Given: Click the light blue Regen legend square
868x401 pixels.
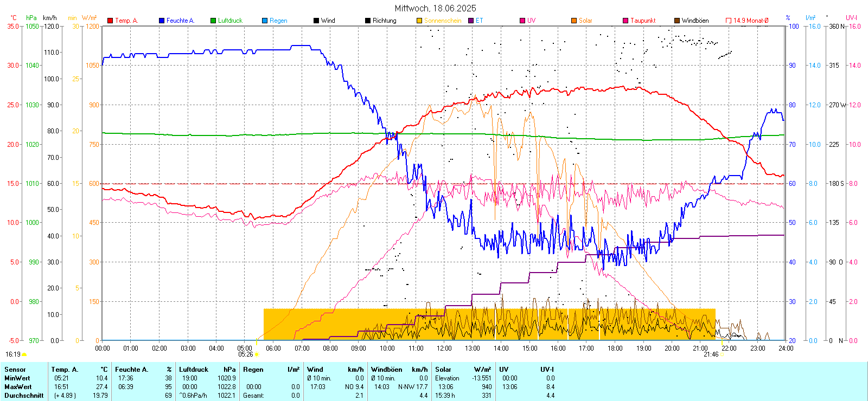Looking at the screenshot, I should tap(265, 21).
